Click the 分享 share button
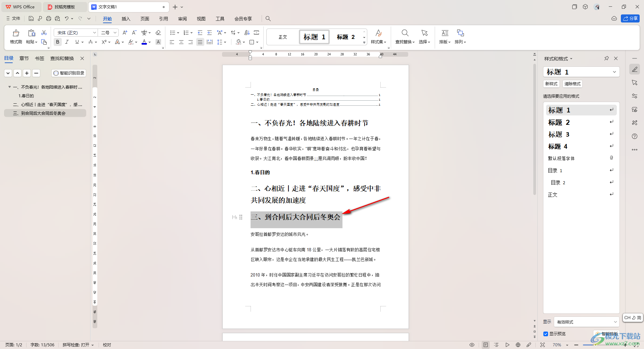 point(630,18)
